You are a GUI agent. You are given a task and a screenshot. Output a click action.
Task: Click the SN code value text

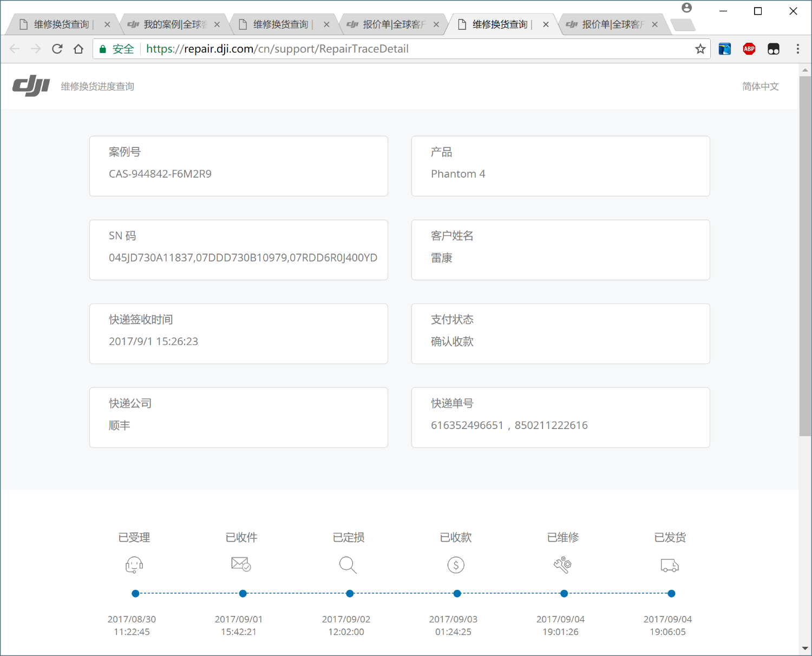tap(243, 258)
